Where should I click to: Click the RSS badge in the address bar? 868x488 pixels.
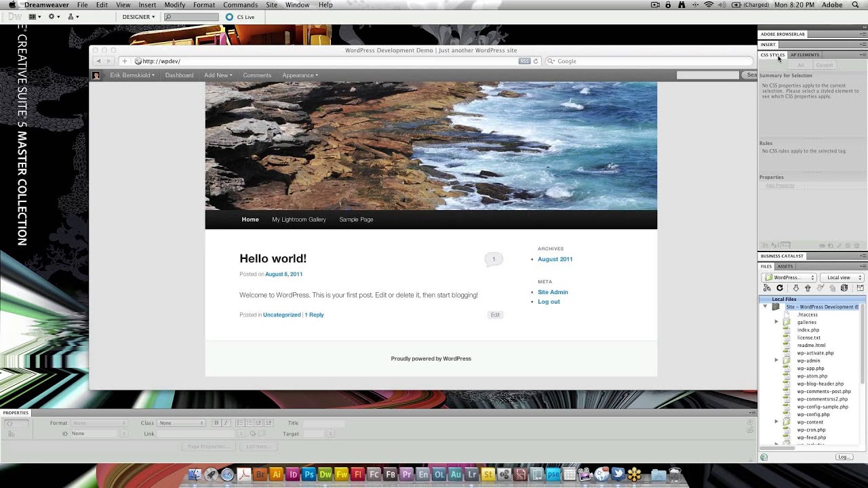coord(524,61)
